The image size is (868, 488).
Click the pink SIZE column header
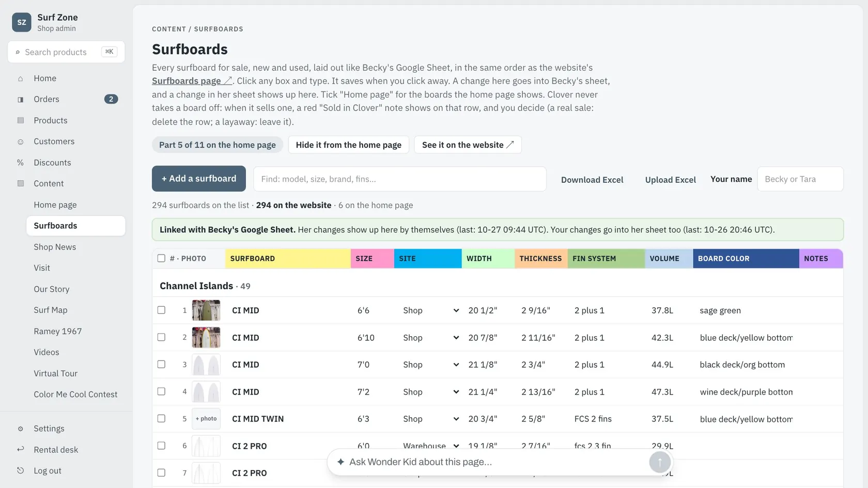(x=373, y=259)
